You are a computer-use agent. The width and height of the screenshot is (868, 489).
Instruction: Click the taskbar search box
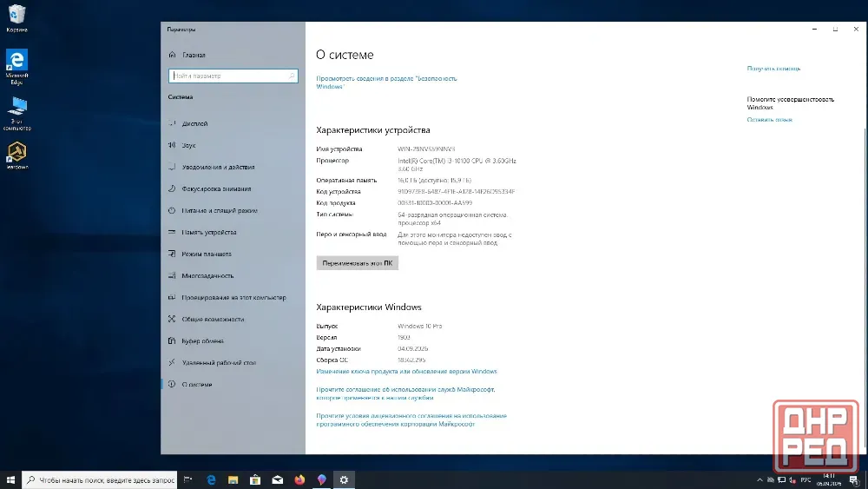pos(100,479)
